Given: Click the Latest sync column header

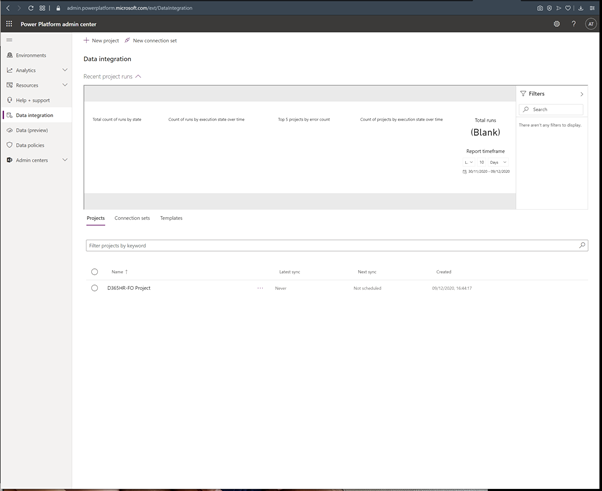Looking at the screenshot, I should (x=289, y=272).
